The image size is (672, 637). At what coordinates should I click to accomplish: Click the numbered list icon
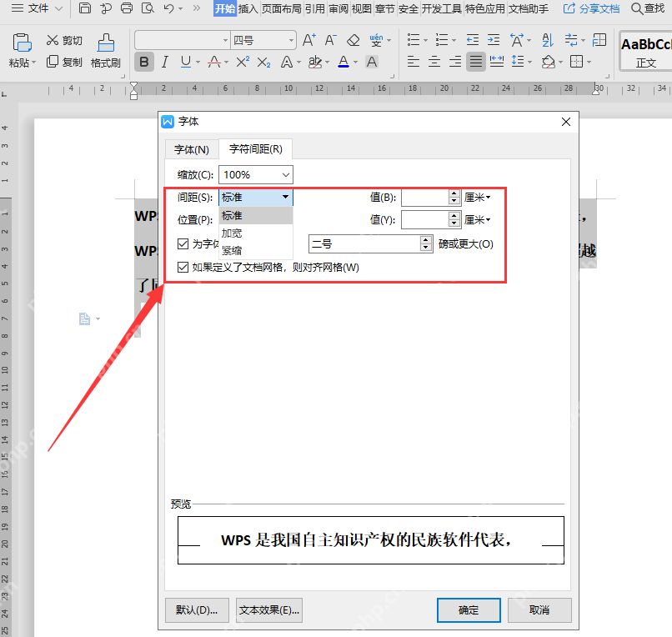pos(441,40)
